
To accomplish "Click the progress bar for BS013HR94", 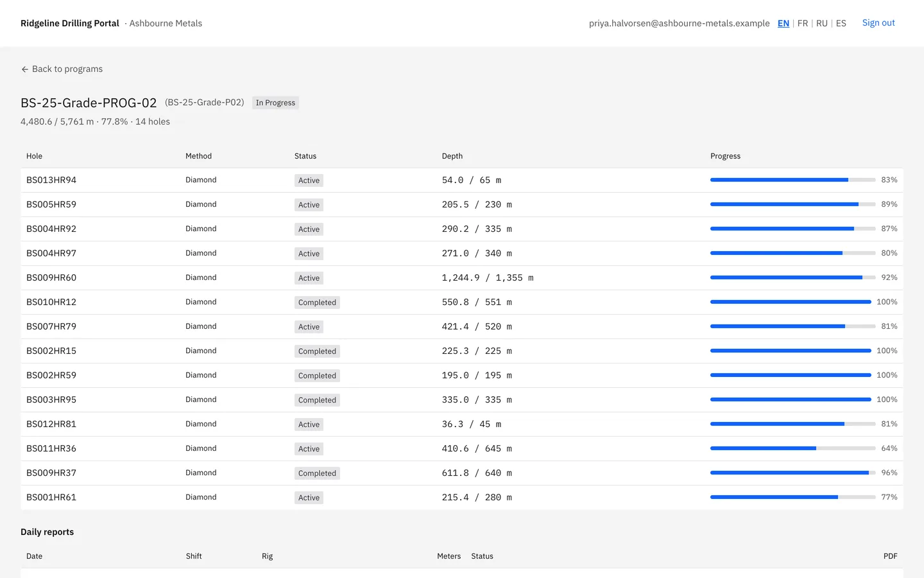I will tap(793, 180).
